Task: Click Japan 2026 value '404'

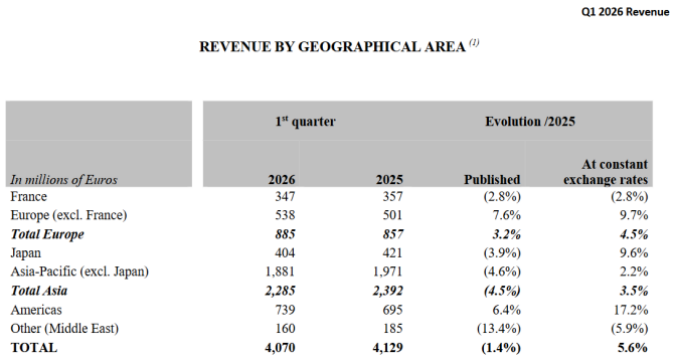Action: point(285,252)
